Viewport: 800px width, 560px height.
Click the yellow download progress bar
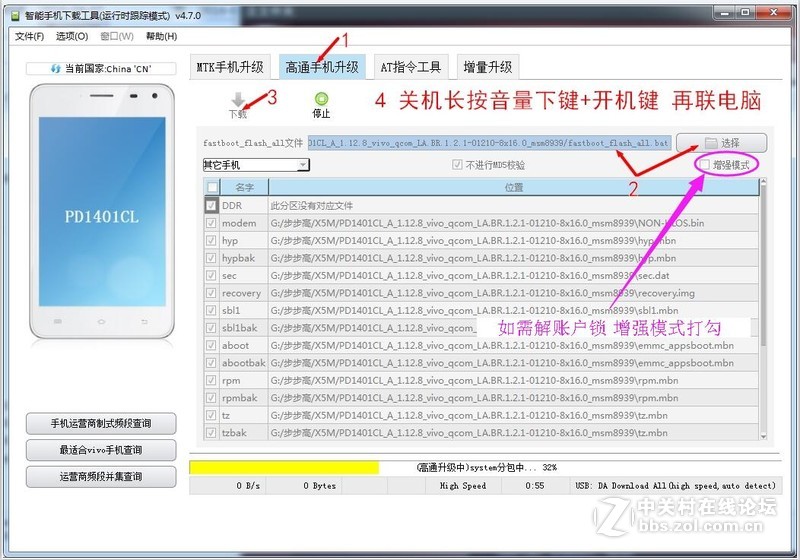coord(284,467)
